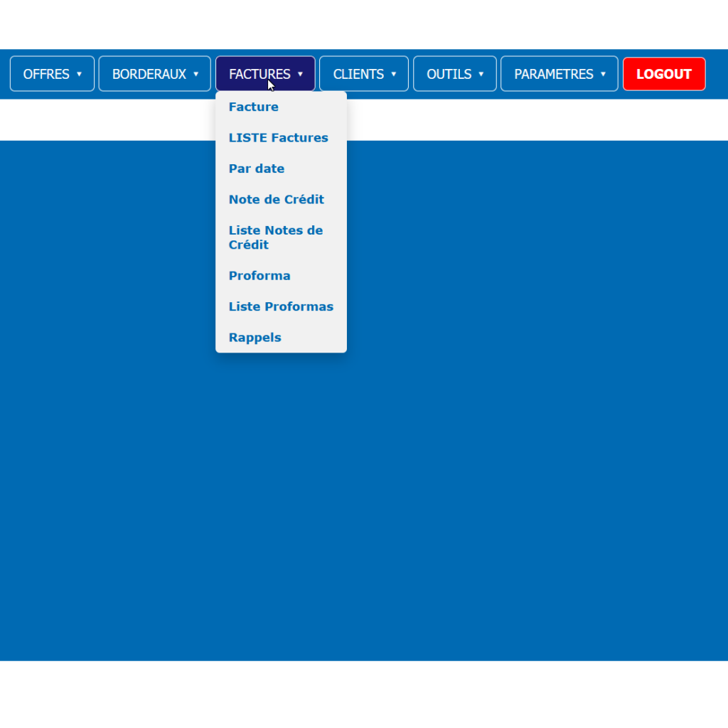Click the triangle icon next to OUTILS
The width and height of the screenshot is (728, 728).
click(481, 74)
